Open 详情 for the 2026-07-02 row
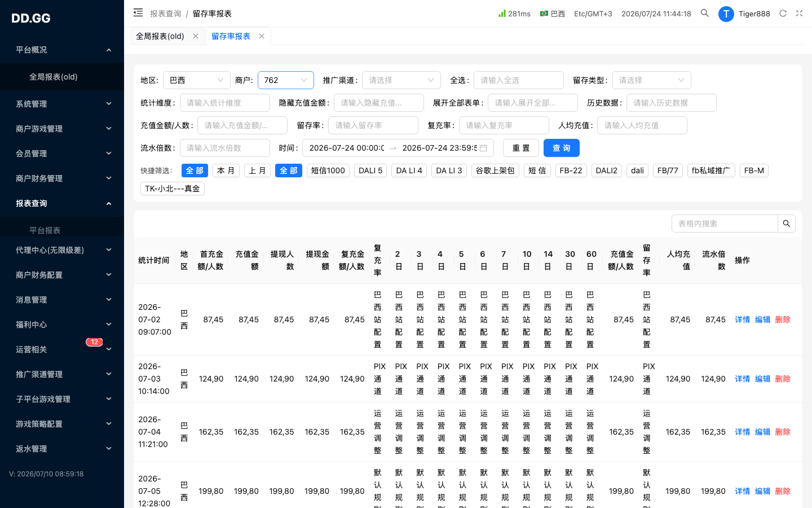This screenshot has height=508, width=812. [743, 319]
